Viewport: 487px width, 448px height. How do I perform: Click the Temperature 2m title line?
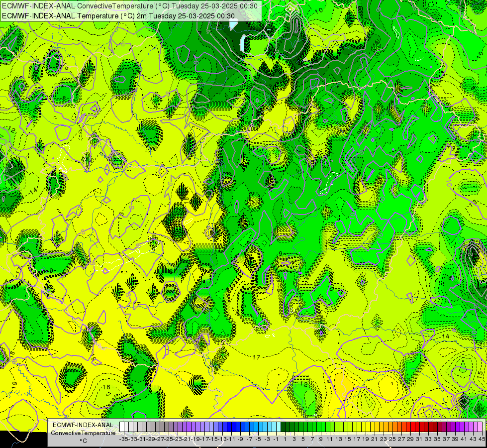click(118, 16)
